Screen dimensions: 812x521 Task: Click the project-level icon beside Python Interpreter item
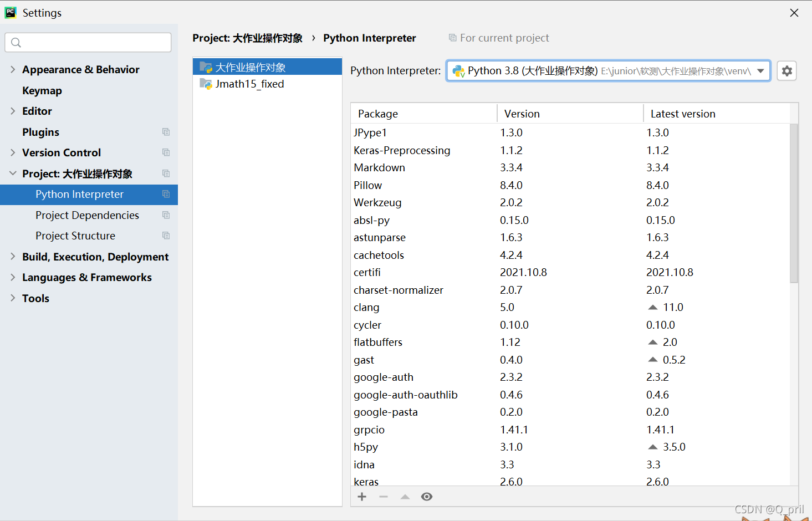point(166,194)
